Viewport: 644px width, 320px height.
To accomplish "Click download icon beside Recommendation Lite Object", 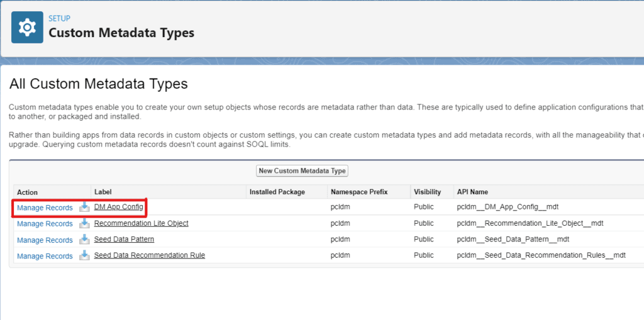I will click(84, 224).
